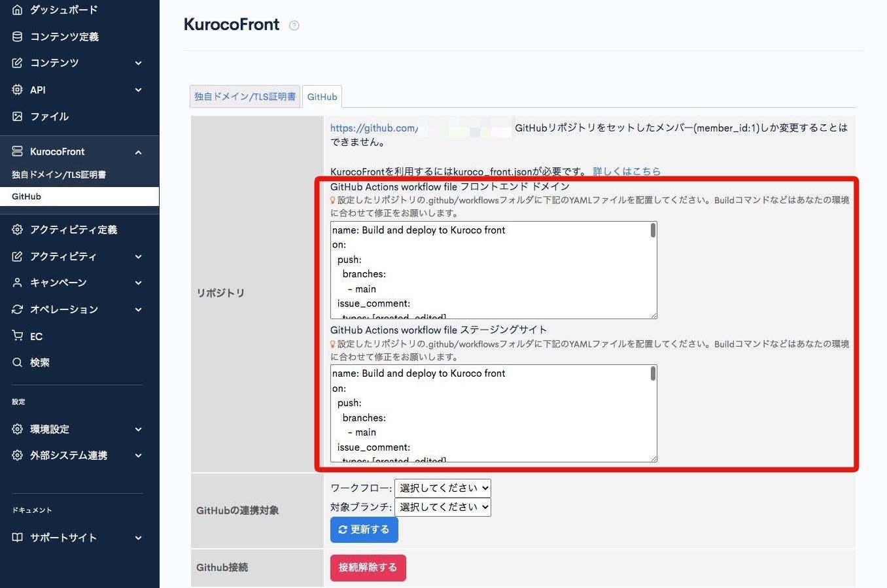Click the サポートサイト book icon
Viewport: 887px width, 588px height.
tap(18, 537)
